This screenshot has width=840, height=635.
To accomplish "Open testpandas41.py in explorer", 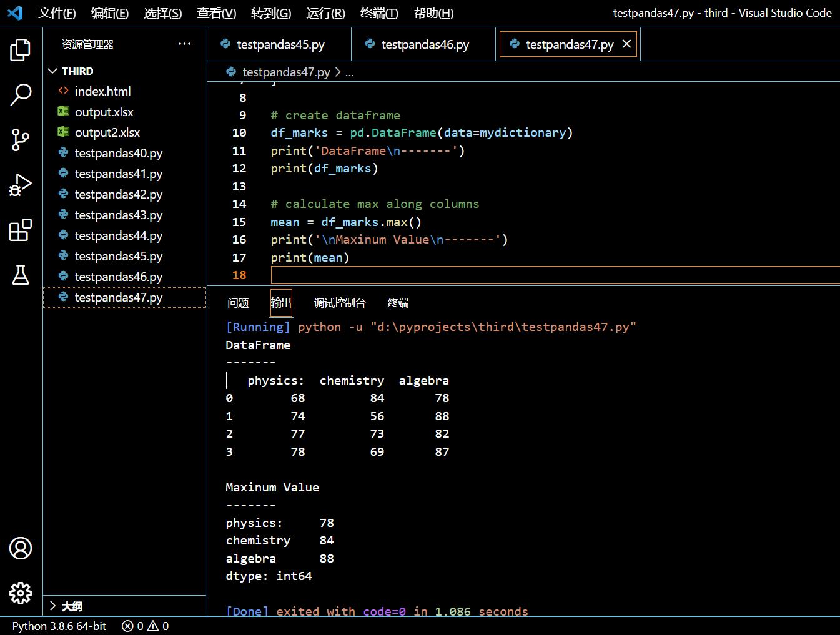I will point(124,174).
